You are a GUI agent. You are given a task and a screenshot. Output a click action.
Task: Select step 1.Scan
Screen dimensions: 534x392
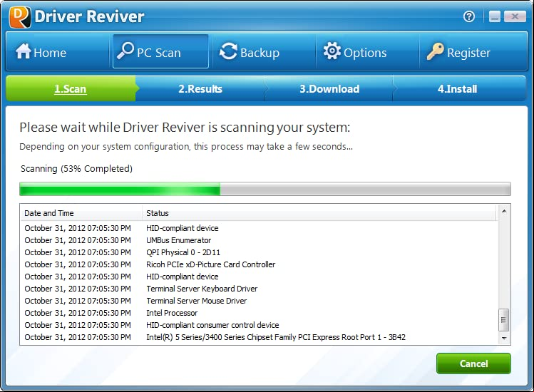coord(71,89)
